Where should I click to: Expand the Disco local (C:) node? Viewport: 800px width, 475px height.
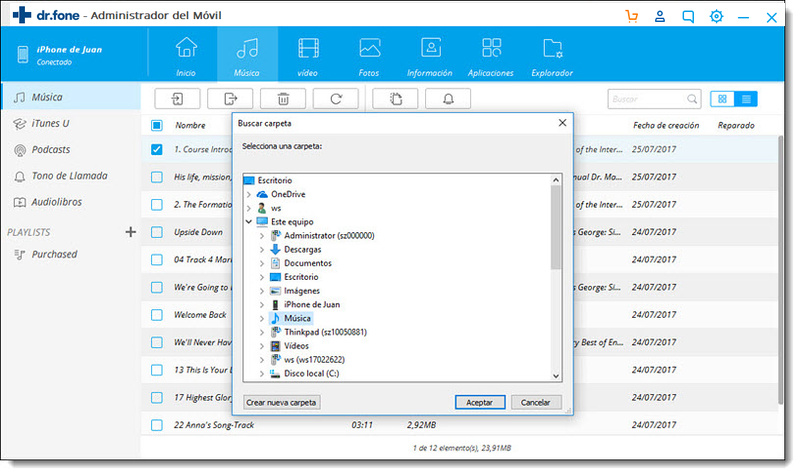pos(262,373)
